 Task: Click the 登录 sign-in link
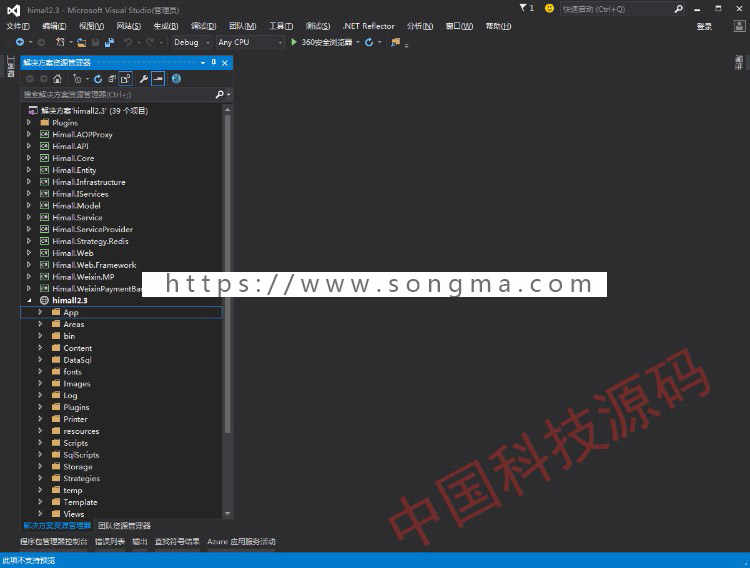click(704, 26)
